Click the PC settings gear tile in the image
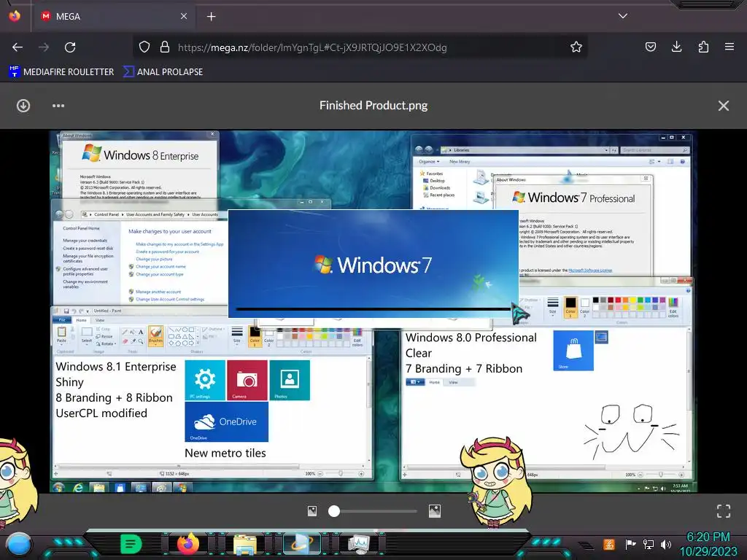 pos(205,380)
